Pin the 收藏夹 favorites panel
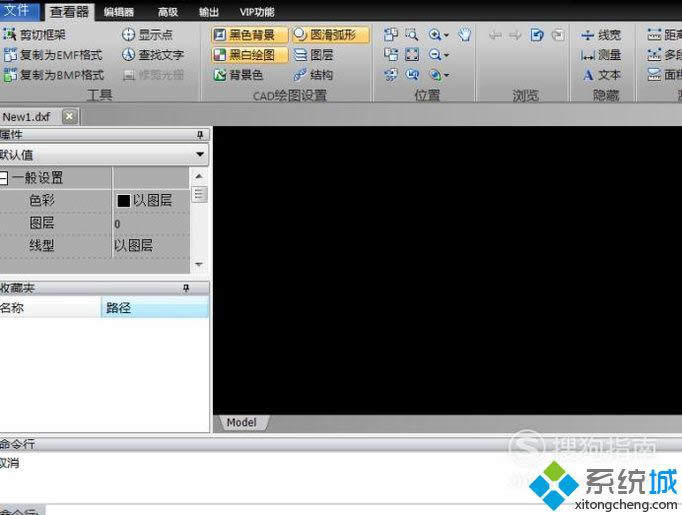This screenshot has width=682, height=515. tap(186, 288)
